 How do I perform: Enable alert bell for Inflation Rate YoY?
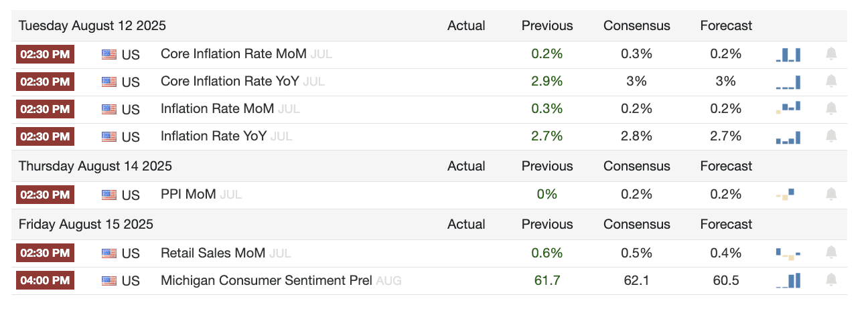pos(830,136)
